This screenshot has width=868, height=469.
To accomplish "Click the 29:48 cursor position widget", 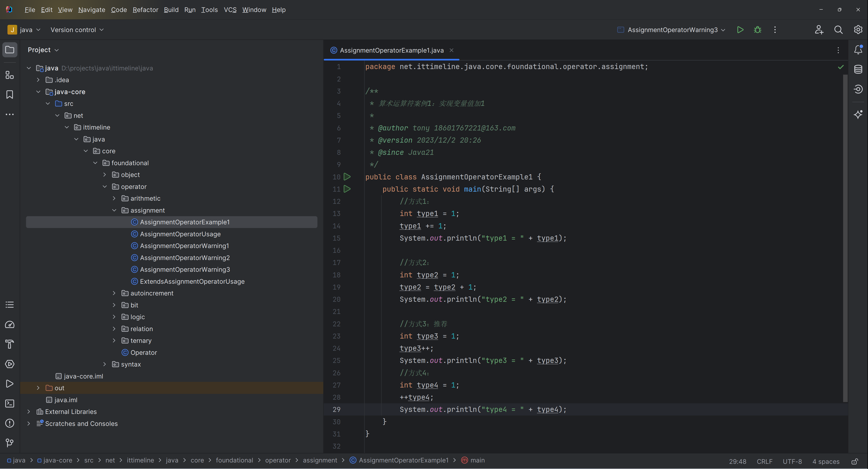I will pos(738,461).
